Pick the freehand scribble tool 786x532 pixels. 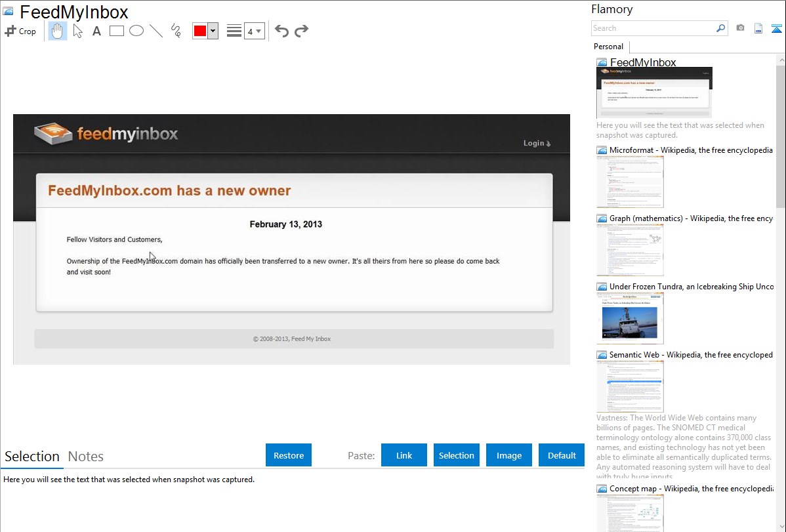click(176, 31)
